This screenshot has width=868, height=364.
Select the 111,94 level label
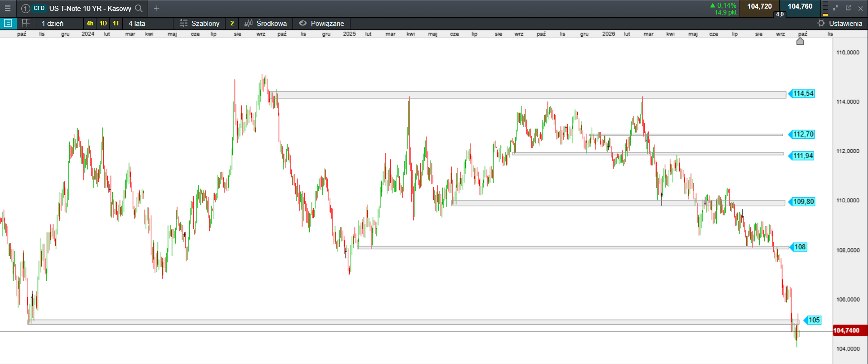801,156
